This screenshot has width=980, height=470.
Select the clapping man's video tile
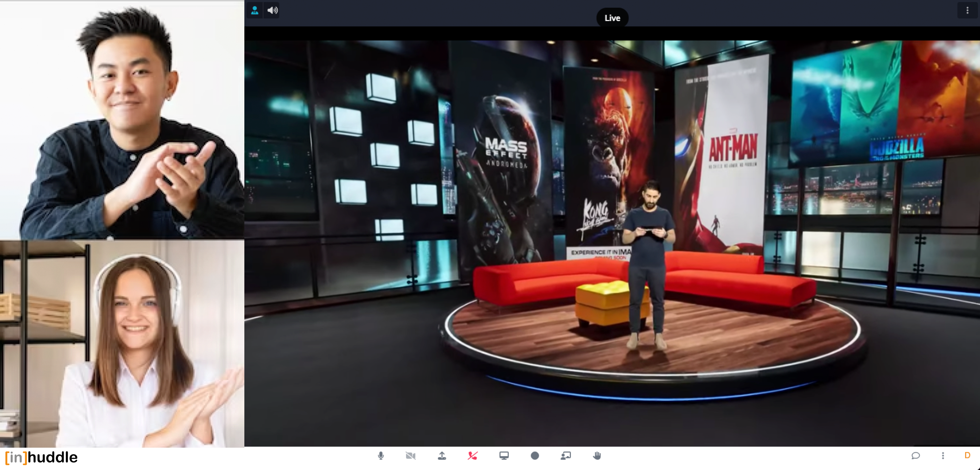tap(122, 120)
